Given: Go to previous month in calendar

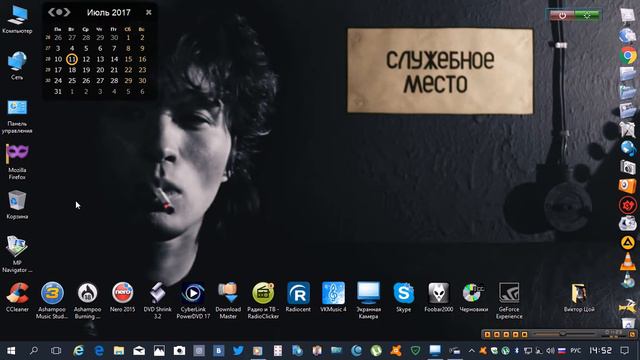Looking at the screenshot, I should (51, 12).
